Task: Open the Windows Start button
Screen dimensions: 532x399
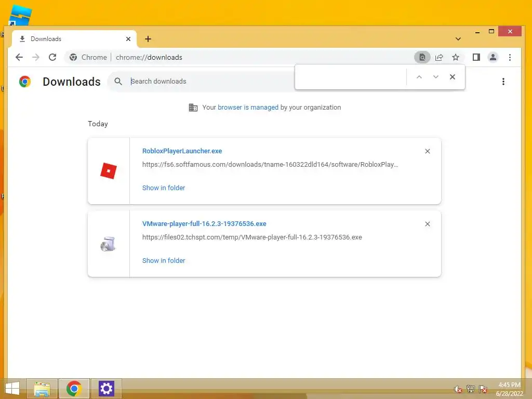Action: click(12, 389)
